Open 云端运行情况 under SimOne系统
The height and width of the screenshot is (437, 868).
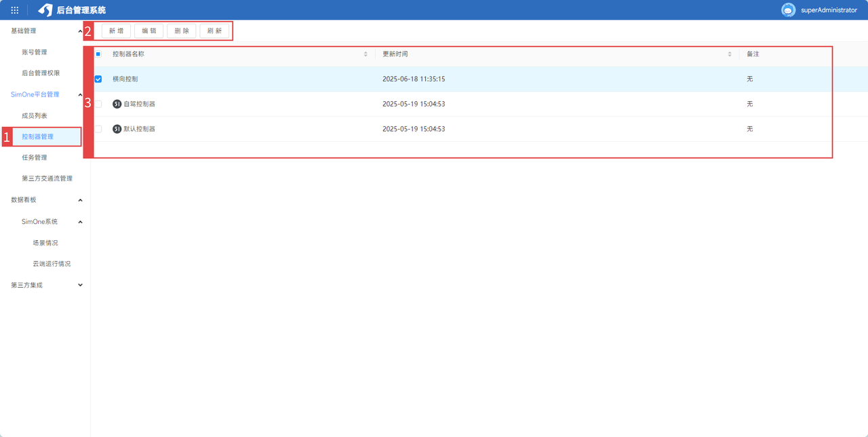pos(52,264)
